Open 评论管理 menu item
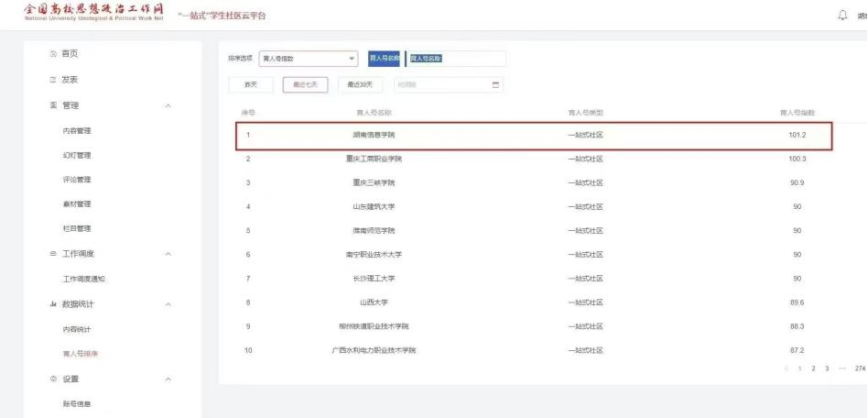 77,180
